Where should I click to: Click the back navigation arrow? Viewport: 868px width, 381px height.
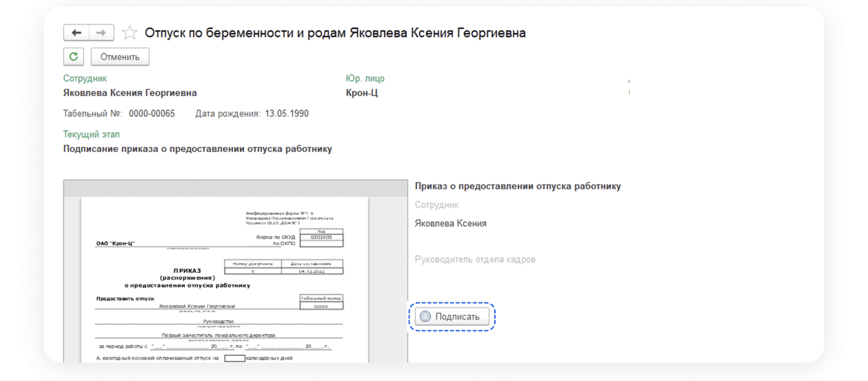(77, 33)
